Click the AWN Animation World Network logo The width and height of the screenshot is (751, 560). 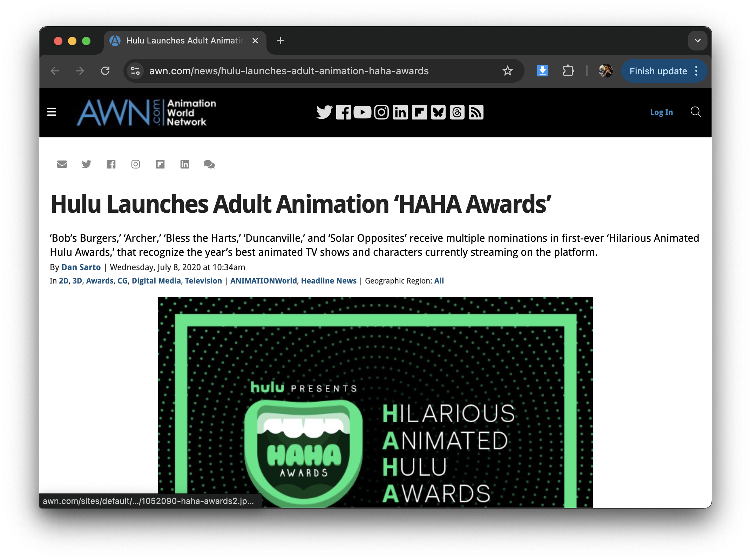tap(147, 112)
